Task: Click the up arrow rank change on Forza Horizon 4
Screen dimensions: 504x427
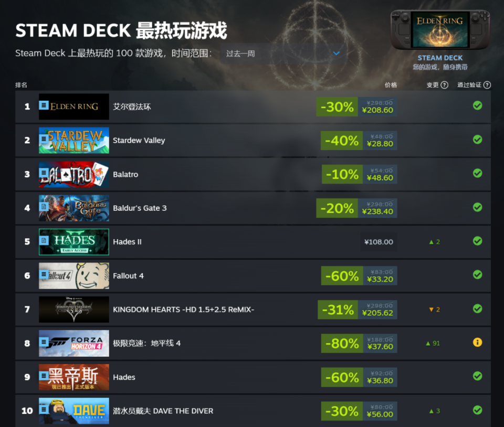Action: point(433,343)
